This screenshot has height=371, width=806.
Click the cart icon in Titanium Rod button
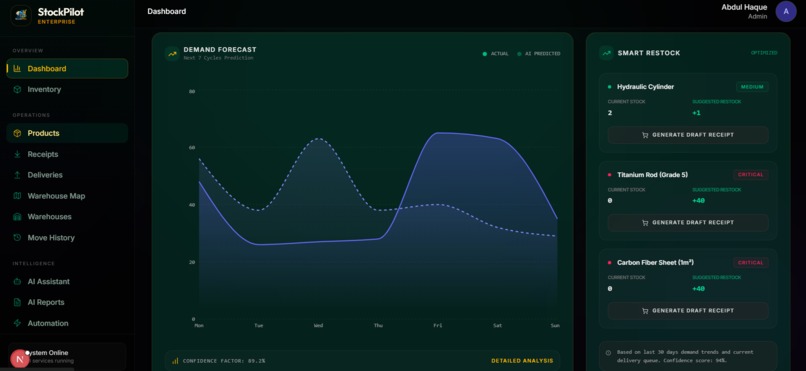pos(645,223)
